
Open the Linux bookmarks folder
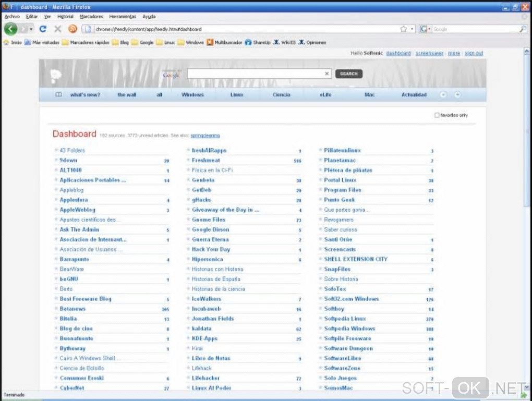[166, 42]
